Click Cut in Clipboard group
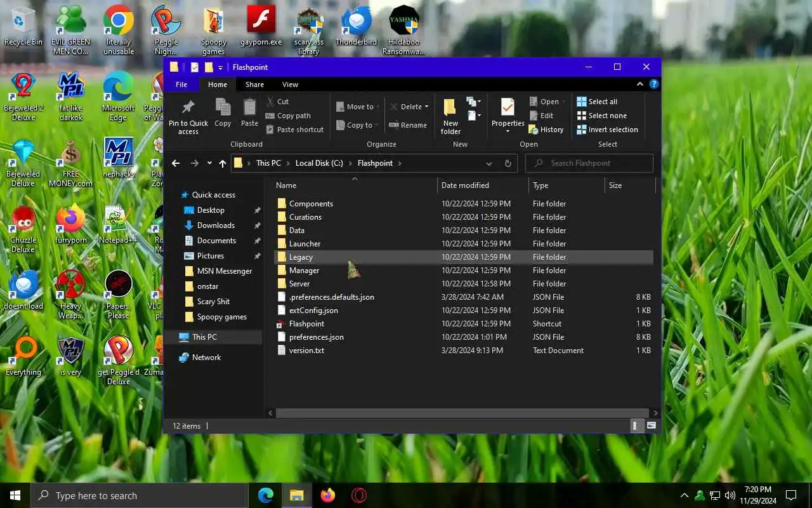Image resolution: width=812 pixels, height=508 pixels. 277,102
